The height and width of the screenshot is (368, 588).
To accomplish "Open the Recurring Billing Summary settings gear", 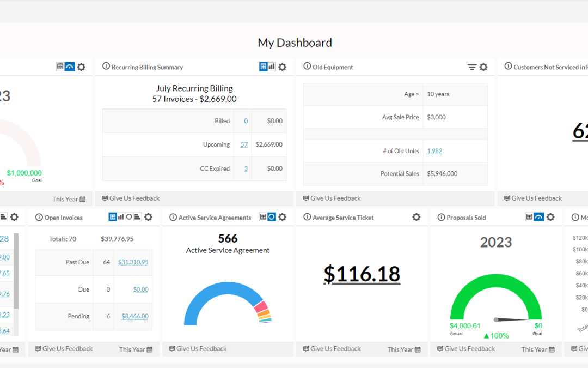I will tap(283, 67).
